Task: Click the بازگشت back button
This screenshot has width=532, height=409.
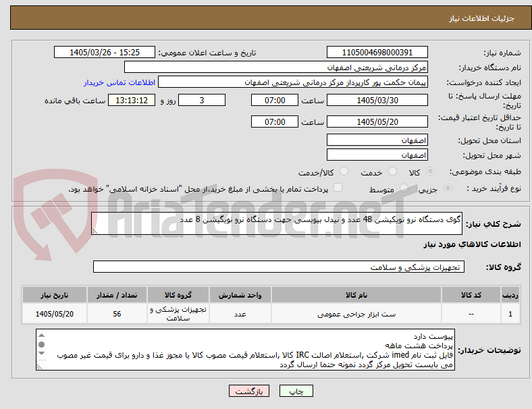Action: 249,391
